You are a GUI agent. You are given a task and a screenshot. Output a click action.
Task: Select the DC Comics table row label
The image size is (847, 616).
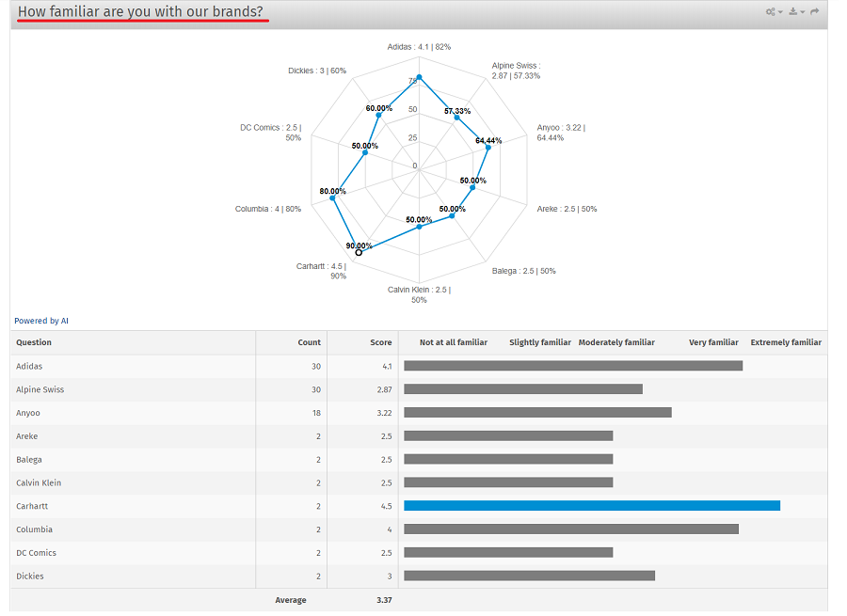tap(36, 553)
